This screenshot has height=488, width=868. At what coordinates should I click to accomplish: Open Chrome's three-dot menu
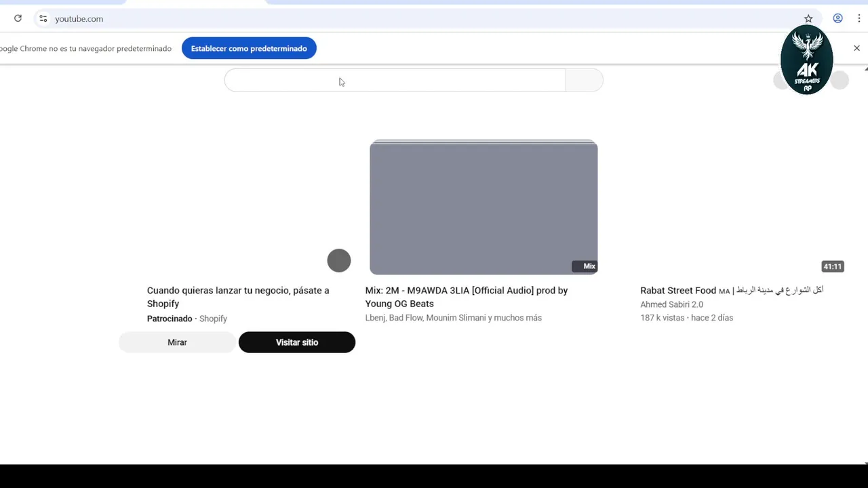pyautogui.click(x=859, y=18)
